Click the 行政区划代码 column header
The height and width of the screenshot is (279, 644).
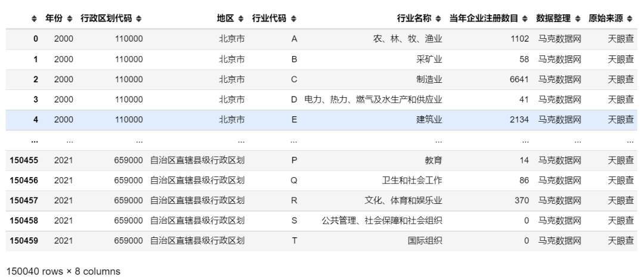[106, 18]
